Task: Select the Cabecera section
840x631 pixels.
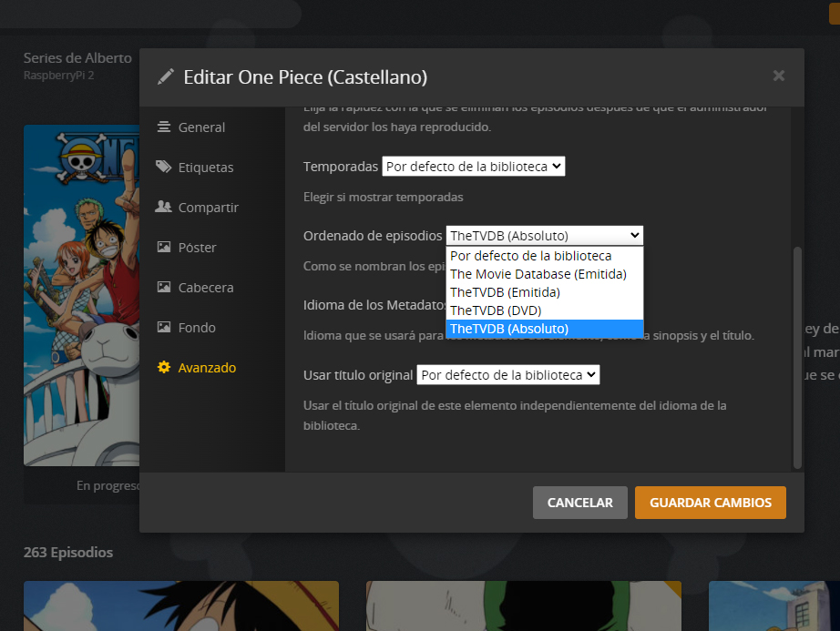Action: 206,288
